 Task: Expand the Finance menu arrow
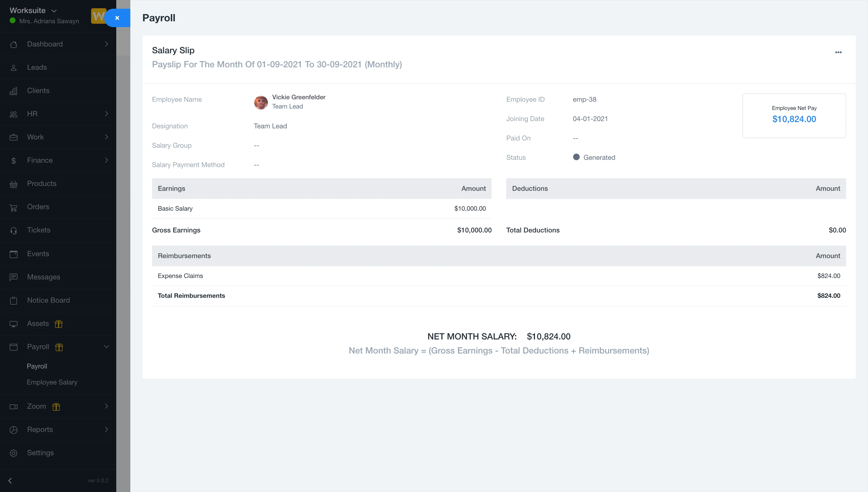(107, 161)
